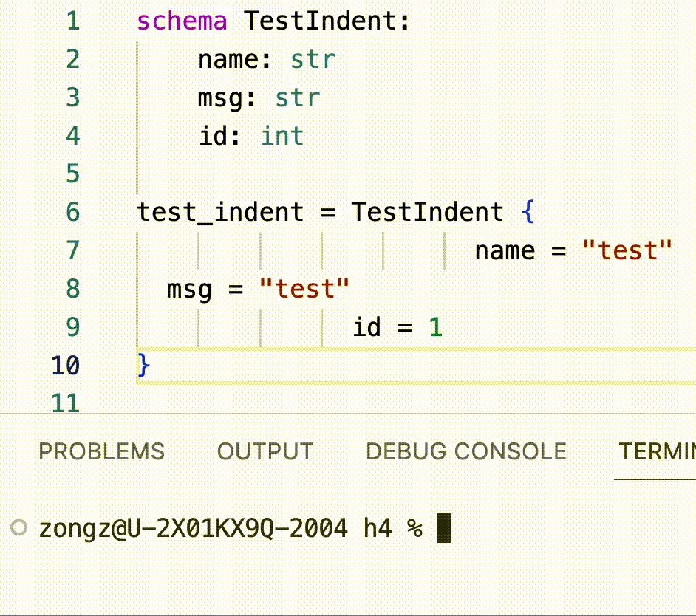Click the opening curly brace on line 6
The width and height of the screenshot is (696, 616).
(528, 212)
